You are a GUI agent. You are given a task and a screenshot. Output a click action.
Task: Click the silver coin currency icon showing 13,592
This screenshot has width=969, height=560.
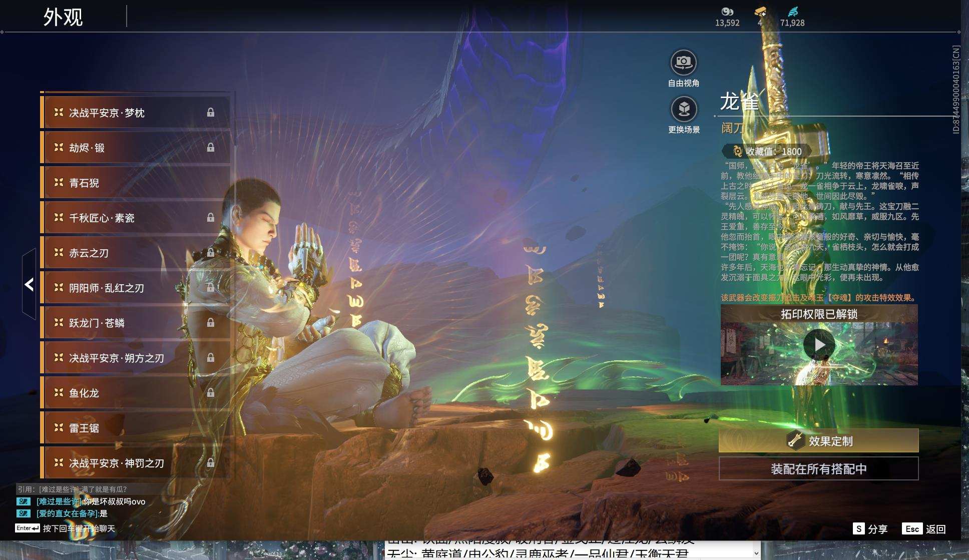pyautogui.click(x=727, y=12)
